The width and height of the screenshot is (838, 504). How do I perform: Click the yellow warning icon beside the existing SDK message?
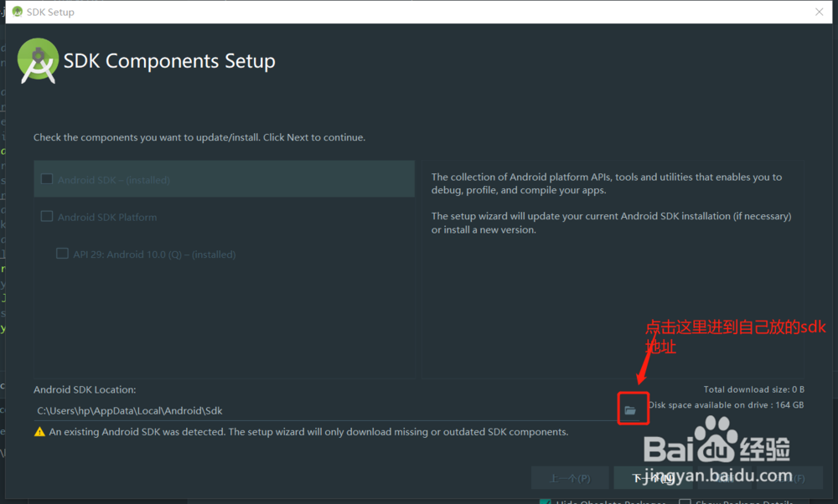point(39,431)
